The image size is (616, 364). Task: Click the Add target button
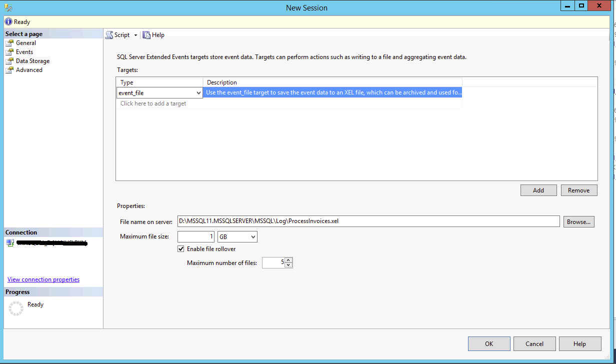(538, 190)
